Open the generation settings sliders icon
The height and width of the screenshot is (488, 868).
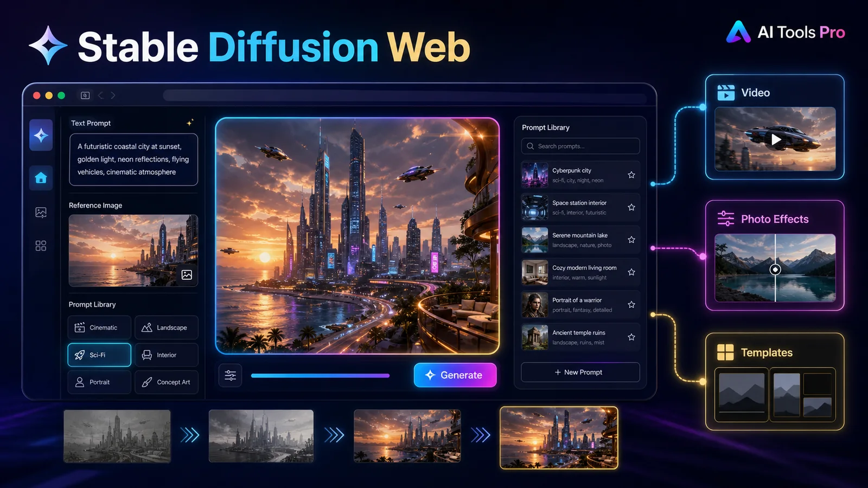[x=230, y=375]
